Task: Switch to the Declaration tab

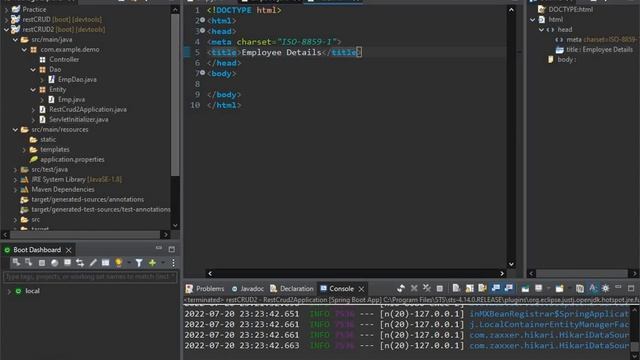Action: 292,289
